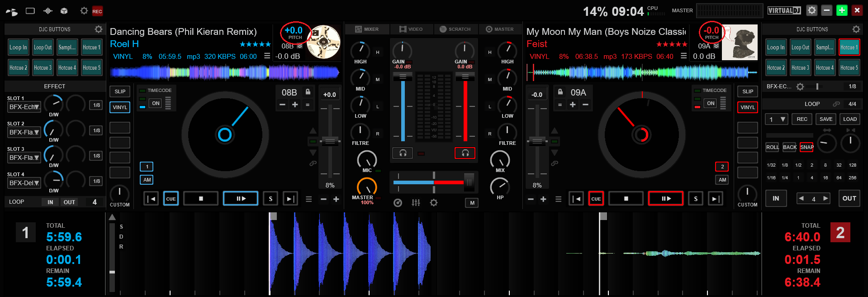This screenshot has height=297, width=868.
Task: Select the 1/32 loop length
Action: point(771,165)
